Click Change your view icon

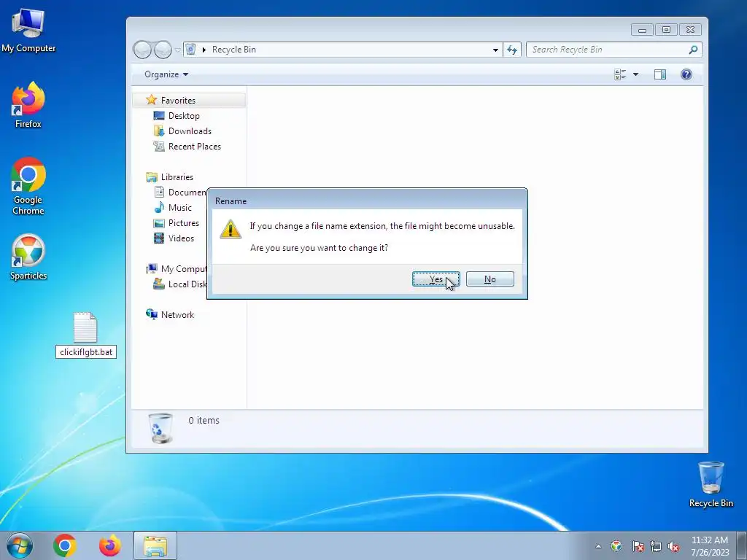(x=620, y=74)
